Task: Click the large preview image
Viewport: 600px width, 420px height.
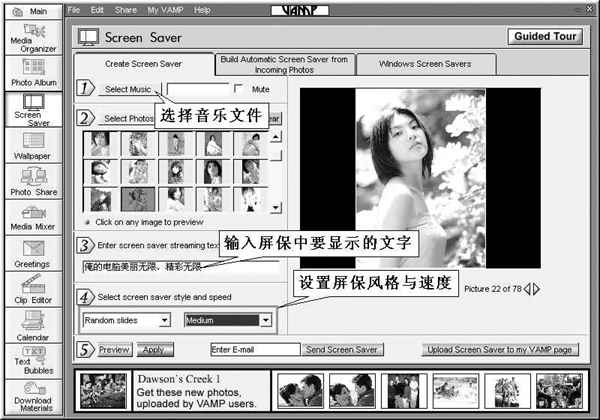Action: 420,178
